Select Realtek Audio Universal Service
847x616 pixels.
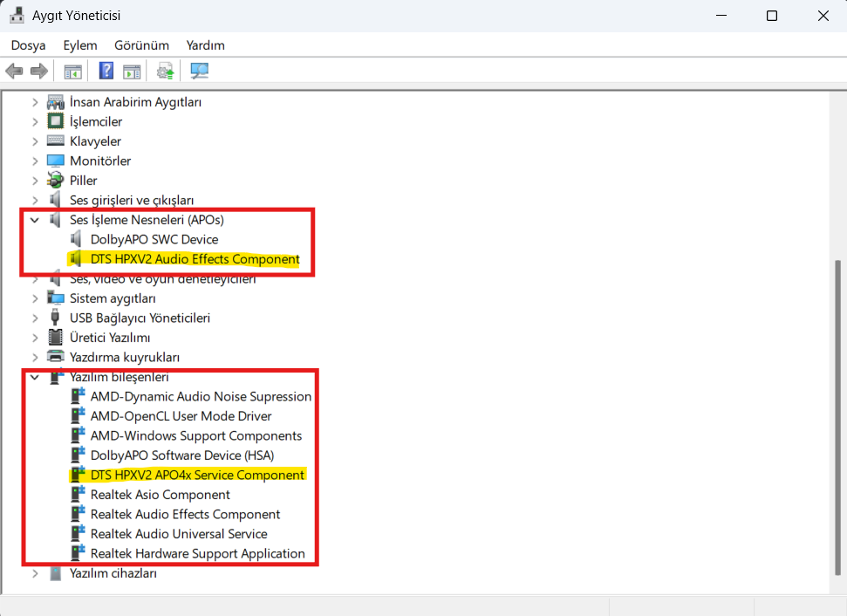pos(179,534)
